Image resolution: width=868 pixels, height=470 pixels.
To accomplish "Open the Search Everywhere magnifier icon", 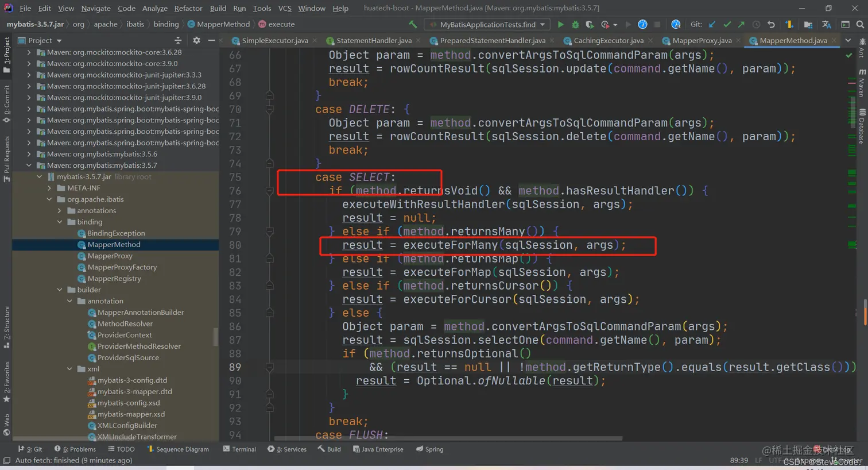I will [860, 24].
